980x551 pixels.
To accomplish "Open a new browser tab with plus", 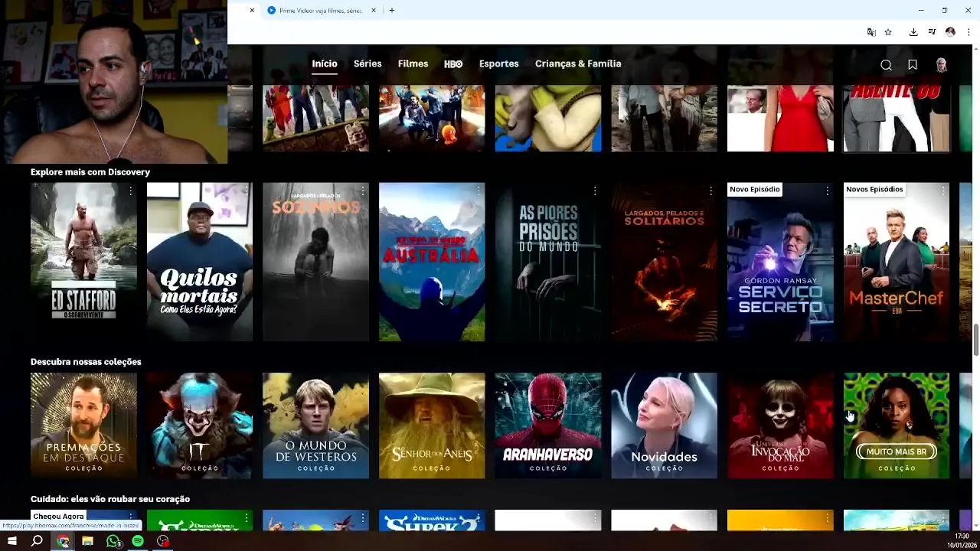I will coord(391,10).
